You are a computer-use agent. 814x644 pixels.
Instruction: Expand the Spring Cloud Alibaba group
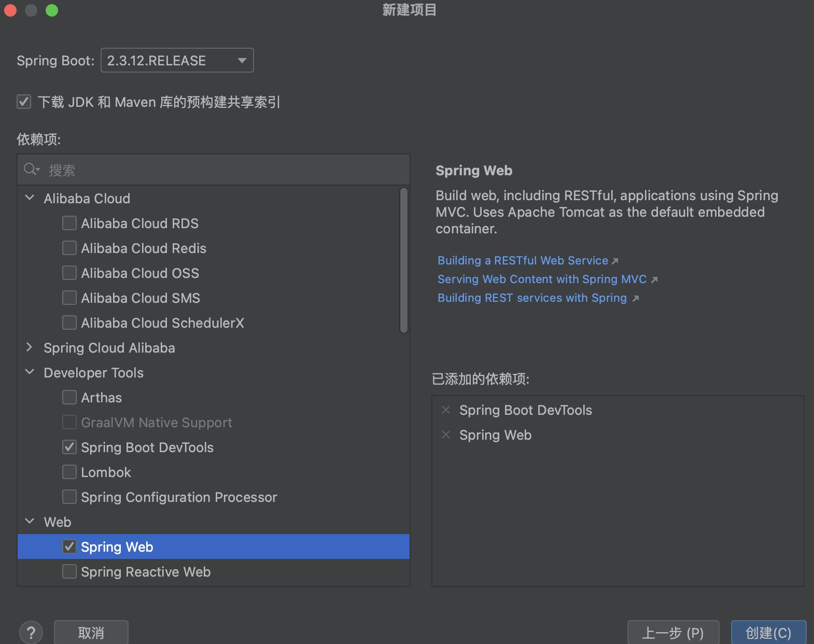coord(30,347)
